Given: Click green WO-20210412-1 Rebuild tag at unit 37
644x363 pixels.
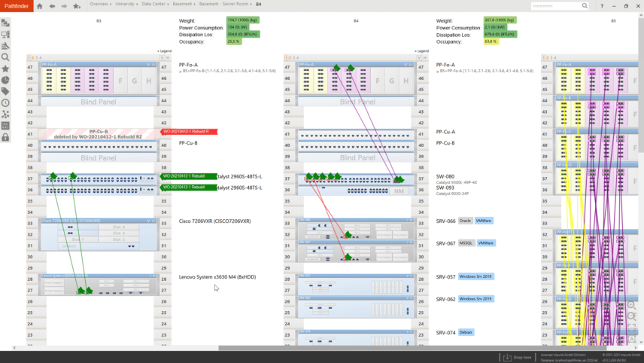Looking at the screenshot, I should [189, 176].
